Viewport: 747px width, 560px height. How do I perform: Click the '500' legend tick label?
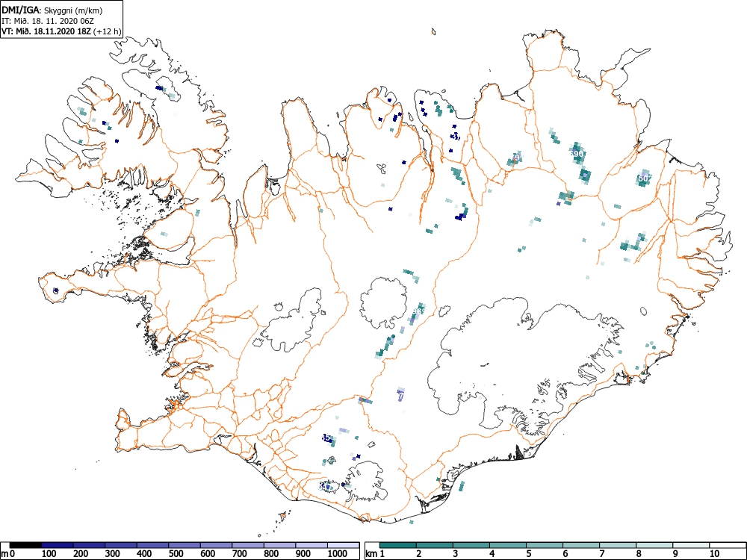click(176, 554)
